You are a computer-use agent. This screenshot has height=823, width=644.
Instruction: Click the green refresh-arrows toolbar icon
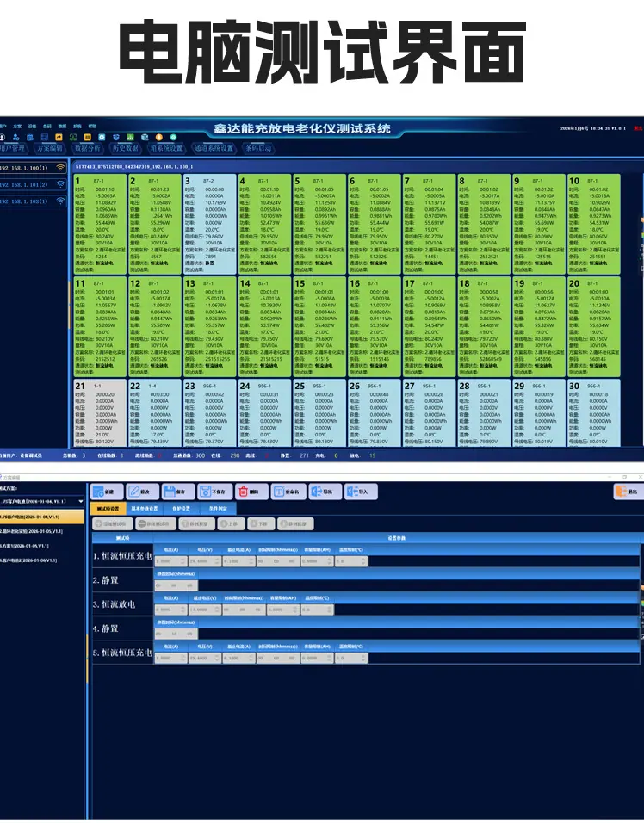73,138
